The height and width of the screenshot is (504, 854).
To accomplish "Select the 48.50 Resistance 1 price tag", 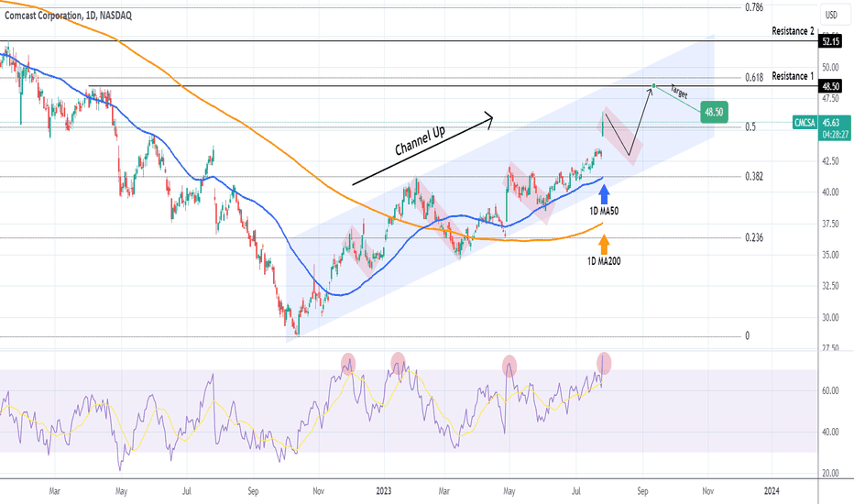I will point(831,86).
